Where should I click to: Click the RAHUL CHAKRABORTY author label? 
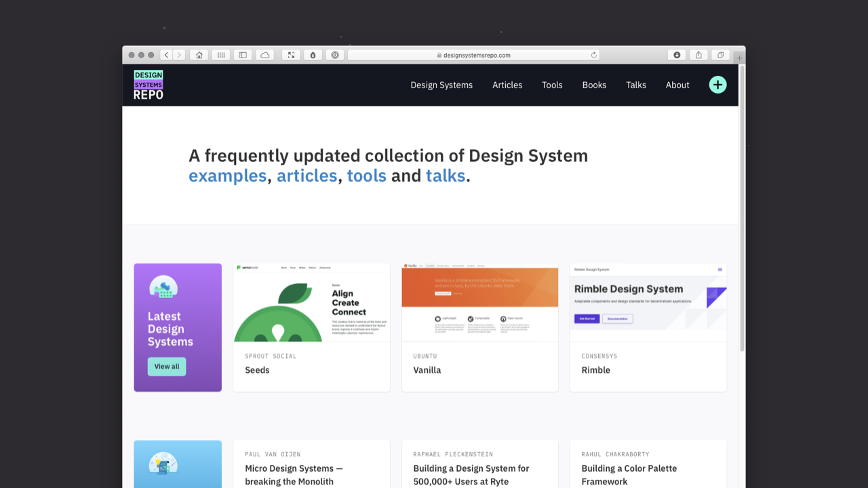[x=615, y=454]
